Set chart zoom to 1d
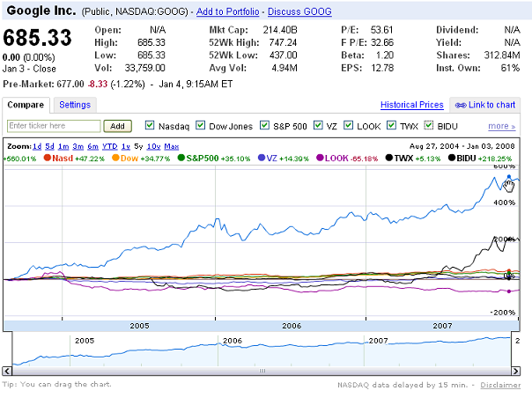This screenshot has width=532, height=398. click(x=37, y=146)
